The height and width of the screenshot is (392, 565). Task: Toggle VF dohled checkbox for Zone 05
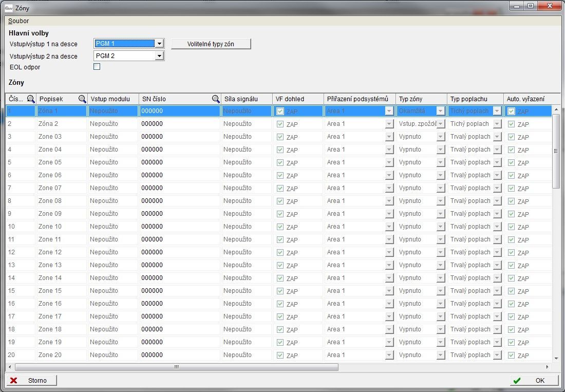[280, 162]
